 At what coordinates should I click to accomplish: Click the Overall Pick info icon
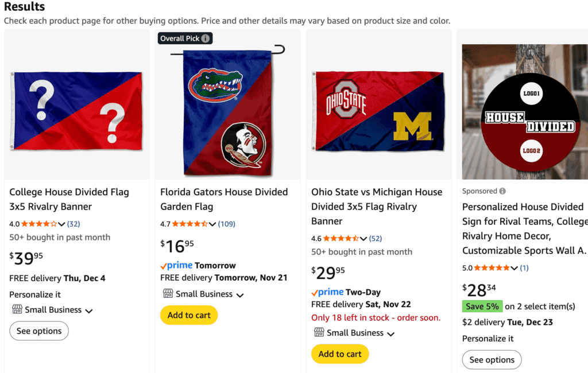pos(206,38)
